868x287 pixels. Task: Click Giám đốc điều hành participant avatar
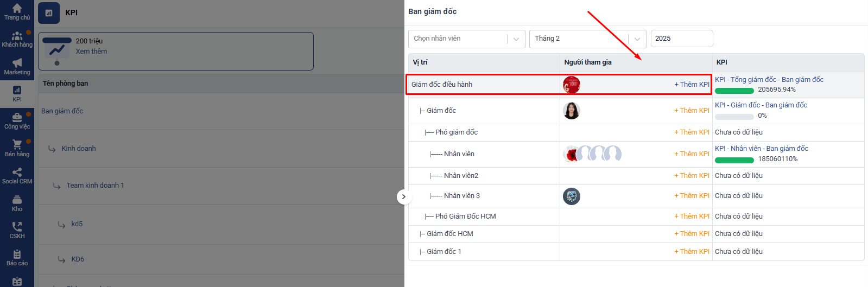[x=572, y=85]
